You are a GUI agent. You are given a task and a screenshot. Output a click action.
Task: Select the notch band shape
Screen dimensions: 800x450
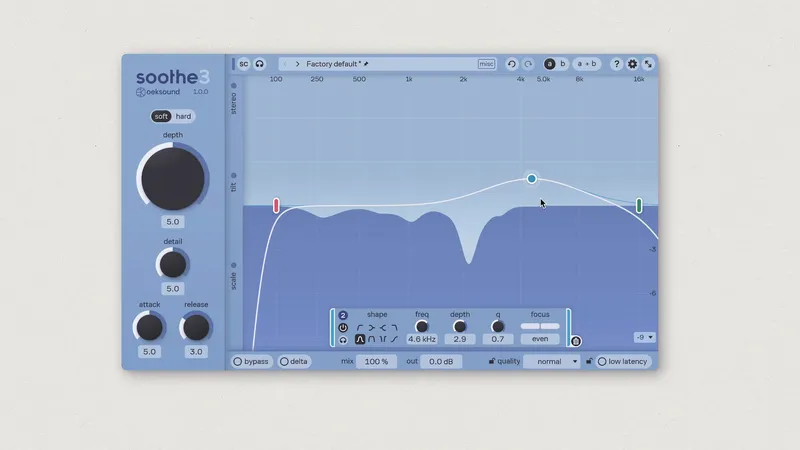(x=383, y=339)
